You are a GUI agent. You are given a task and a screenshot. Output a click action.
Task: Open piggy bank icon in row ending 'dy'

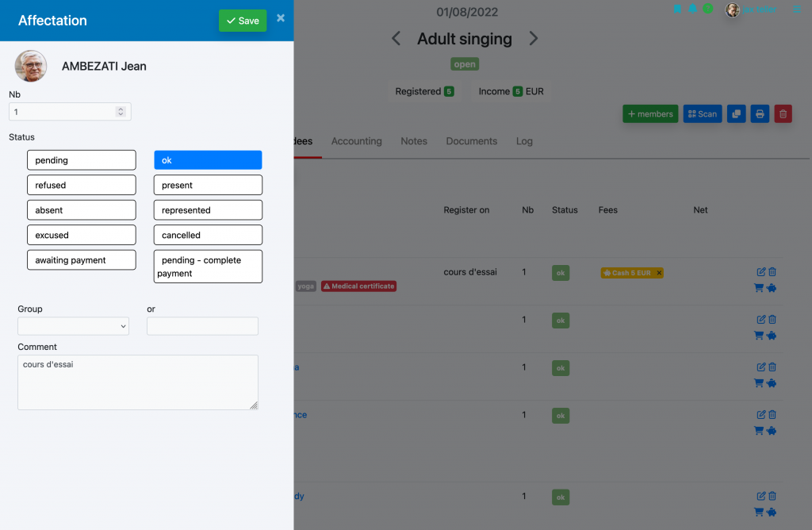(771, 512)
